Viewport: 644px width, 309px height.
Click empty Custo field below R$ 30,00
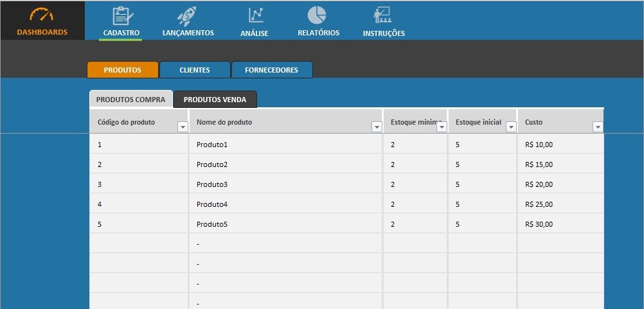pos(560,244)
